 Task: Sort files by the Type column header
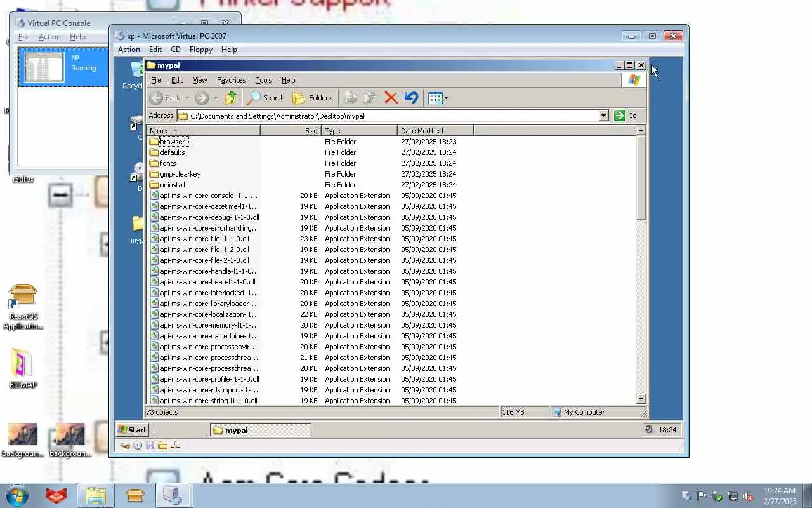click(x=359, y=131)
